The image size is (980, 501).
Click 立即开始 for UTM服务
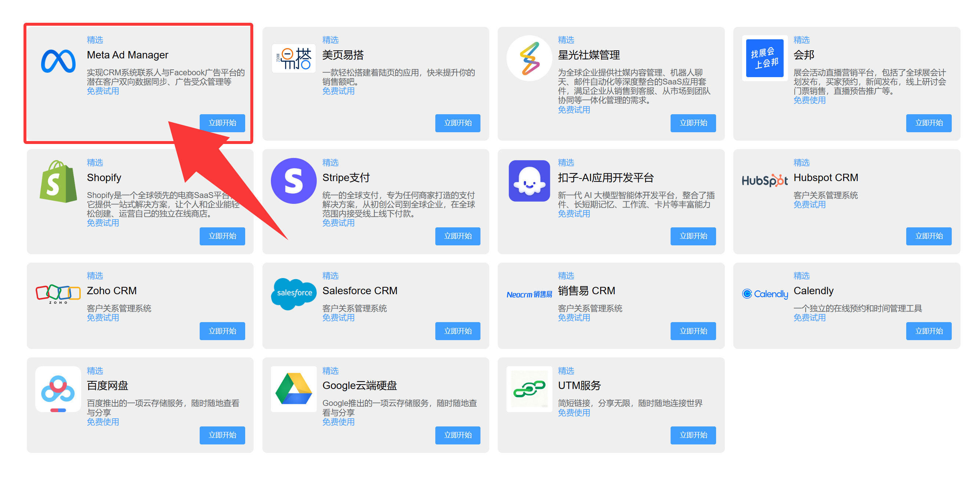coord(693,435)
